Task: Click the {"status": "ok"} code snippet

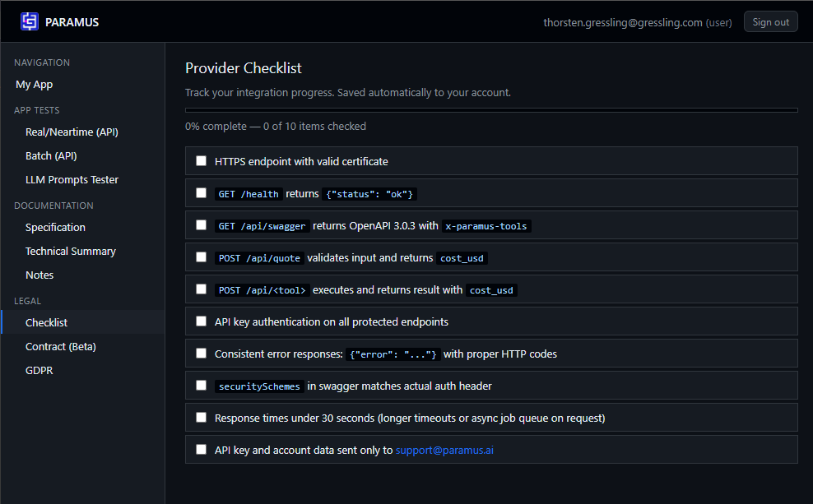Action: tap(369, 194)
